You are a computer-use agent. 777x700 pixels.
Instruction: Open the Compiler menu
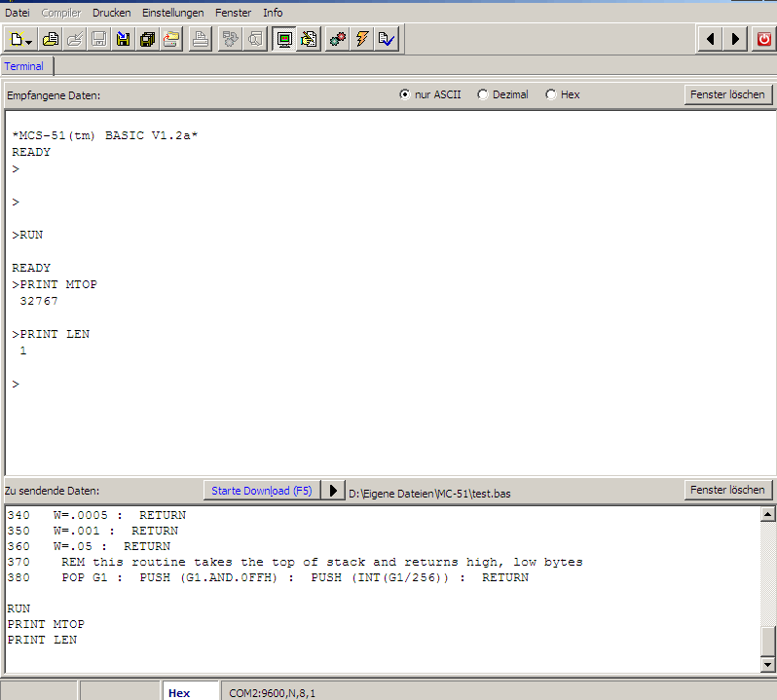click(x=61, y=13)
